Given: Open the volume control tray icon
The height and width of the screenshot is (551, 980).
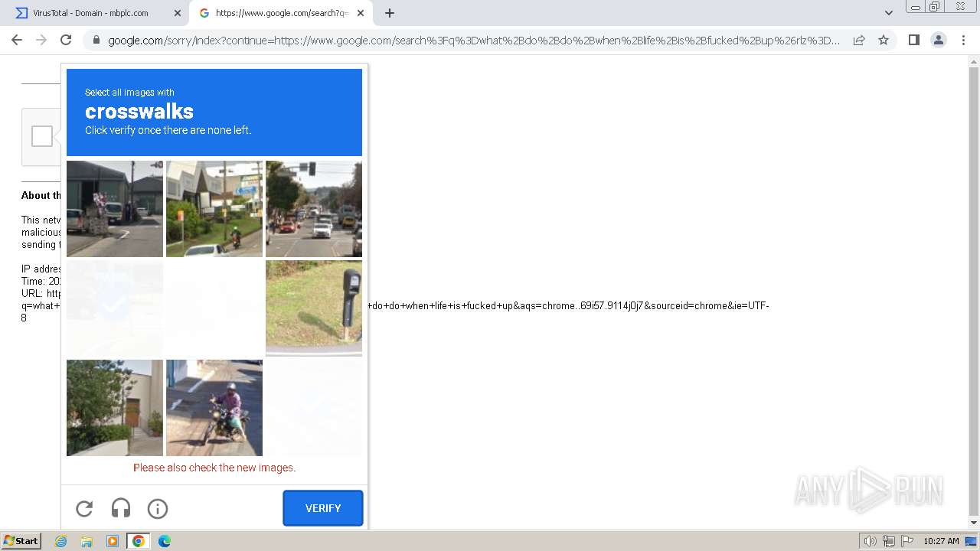Looking at the screenshot, I should tap(870, 541).
